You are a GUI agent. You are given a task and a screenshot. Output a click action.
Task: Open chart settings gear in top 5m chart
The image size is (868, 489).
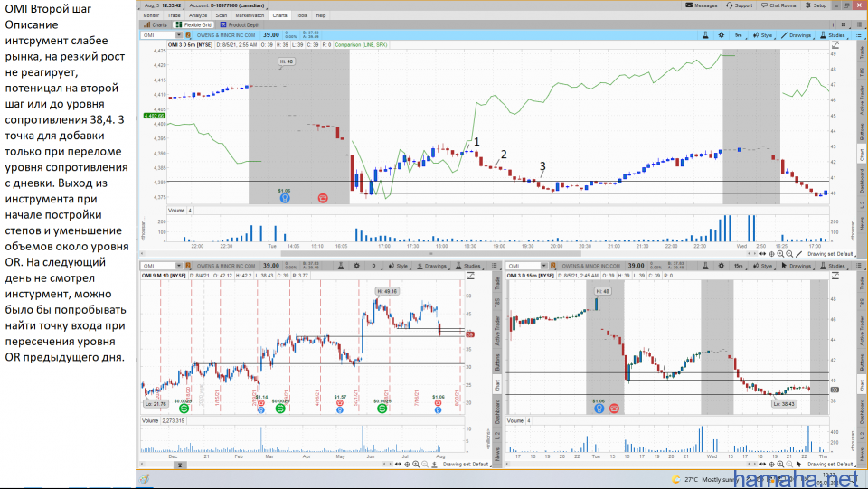coord(722,35)
